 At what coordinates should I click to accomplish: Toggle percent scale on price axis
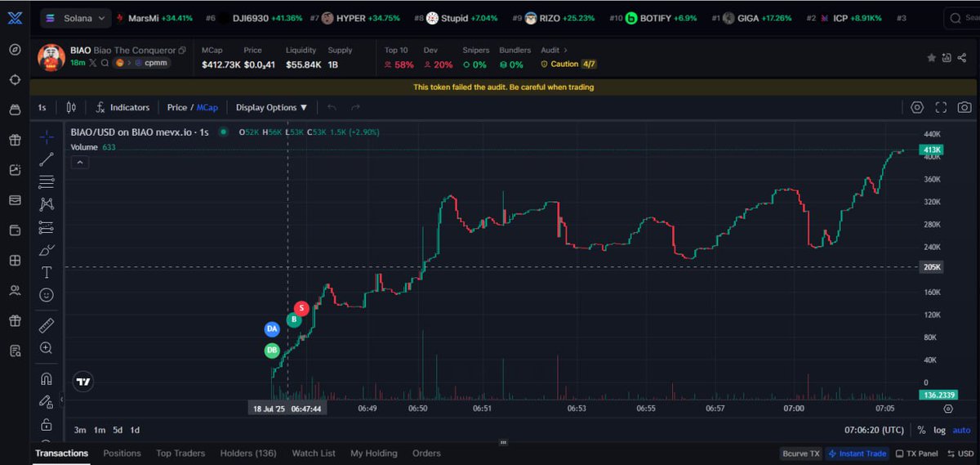pyautogui.click(x=921, y=430)
